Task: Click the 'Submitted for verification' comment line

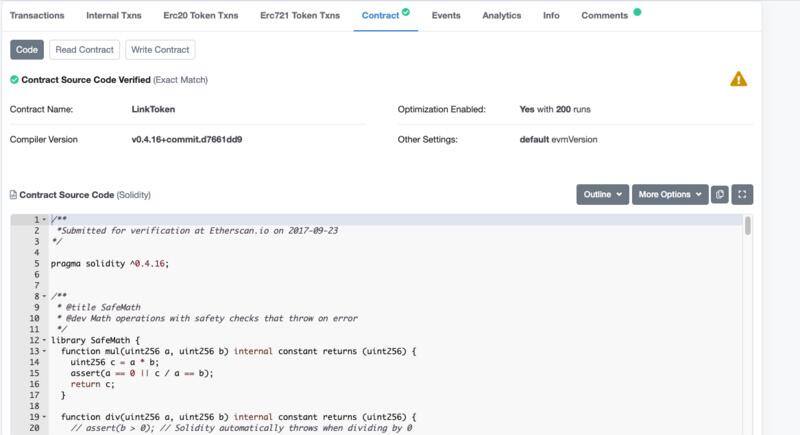Action: 197,231
